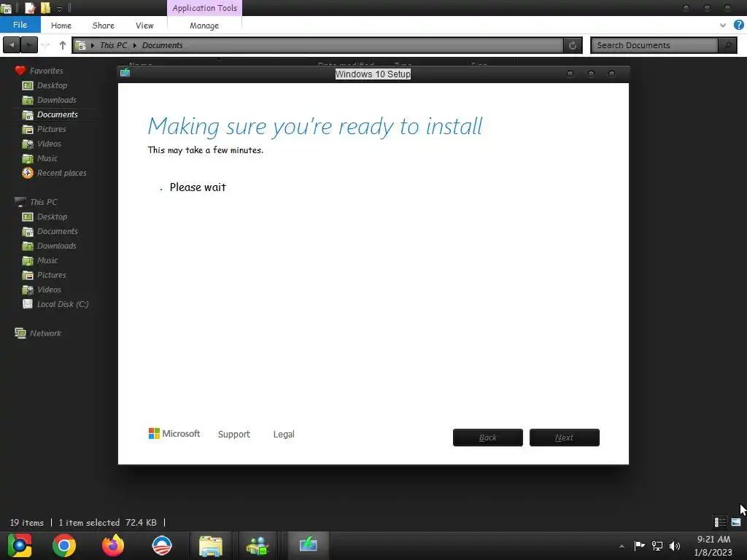Refresh the Documents folder
747x560 pixels.
pyautogui.click(x=573, y=45)
